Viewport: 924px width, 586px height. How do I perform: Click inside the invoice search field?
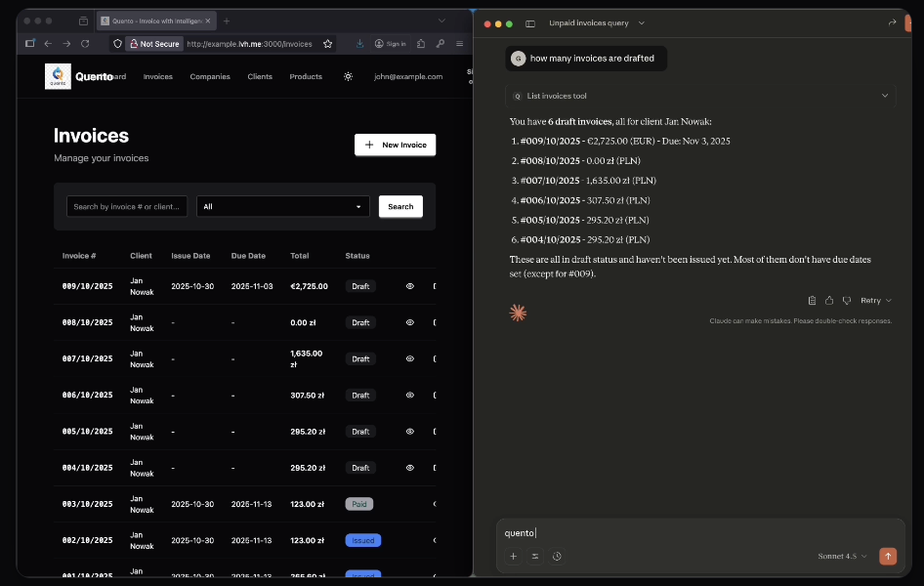[x=126, y=206]
